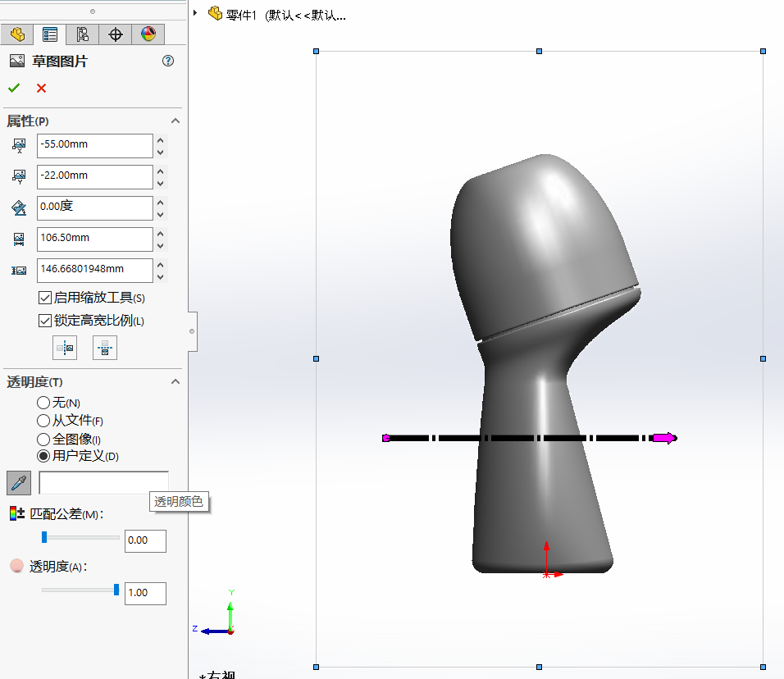The image size is (784, 679).
Task: Open the DisplayManager color sphere tab
Action: tap(148, 34)
